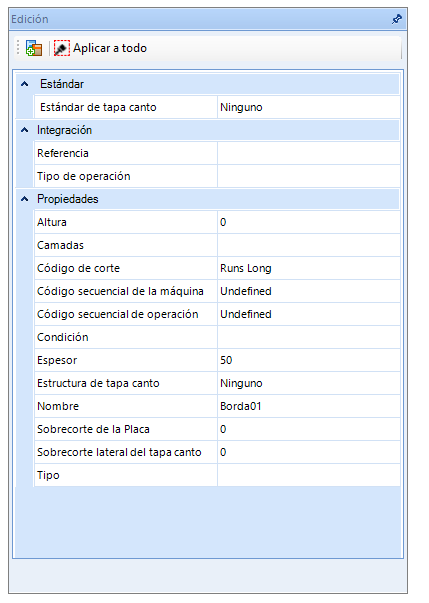Click the Aplicar a todo button label
Viewport: 429px width, 603px height.
pos(110,48)
